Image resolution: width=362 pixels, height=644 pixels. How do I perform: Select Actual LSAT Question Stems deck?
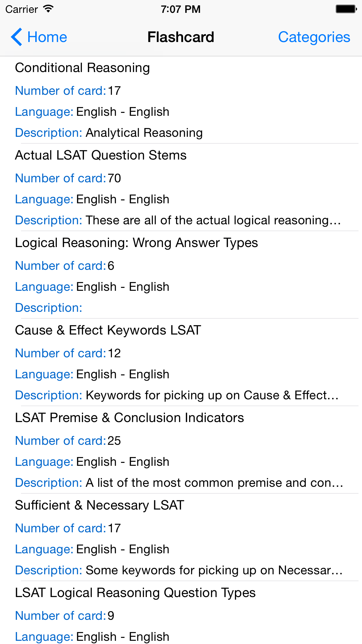coord(101,155)
